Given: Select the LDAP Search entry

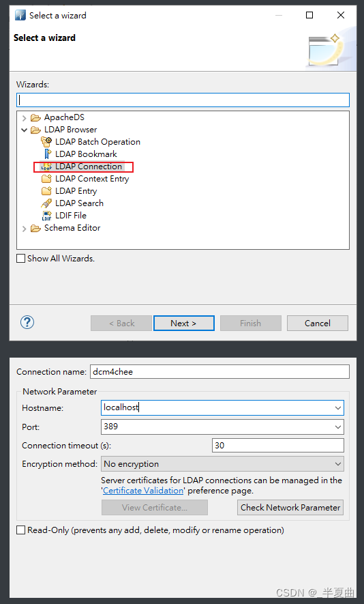Looking at the screenshot, I should tap(79, 203).
